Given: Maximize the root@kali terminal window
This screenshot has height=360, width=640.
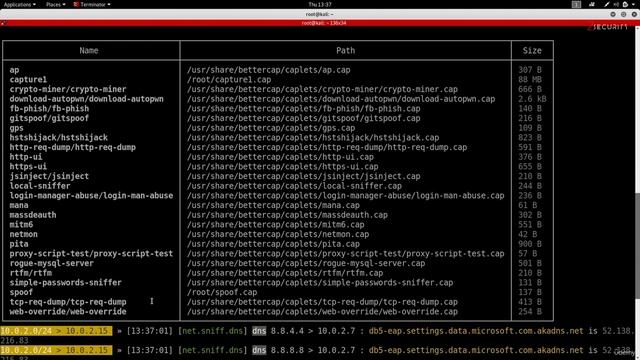Looking at the screenshot, I should (623, 14).
